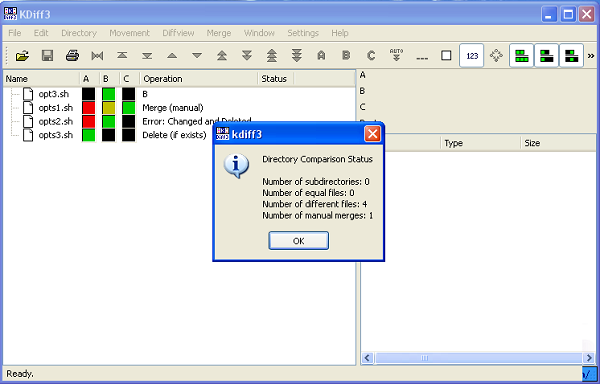
Task: Open the Directory menu
Action: (79, 33)
